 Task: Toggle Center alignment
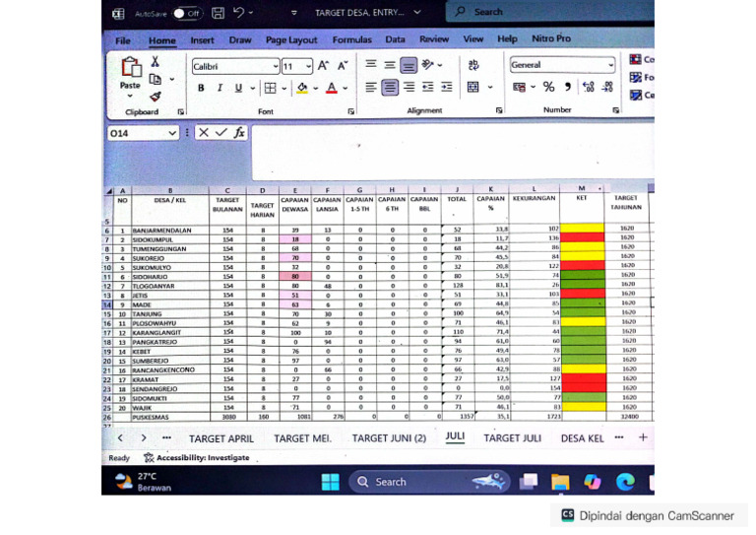click(x=390, y=88)
